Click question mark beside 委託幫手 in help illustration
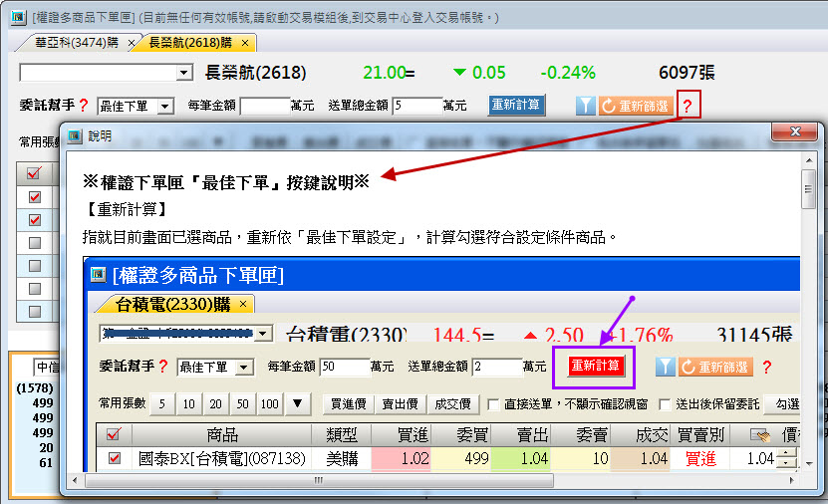 tap(163, 367)
